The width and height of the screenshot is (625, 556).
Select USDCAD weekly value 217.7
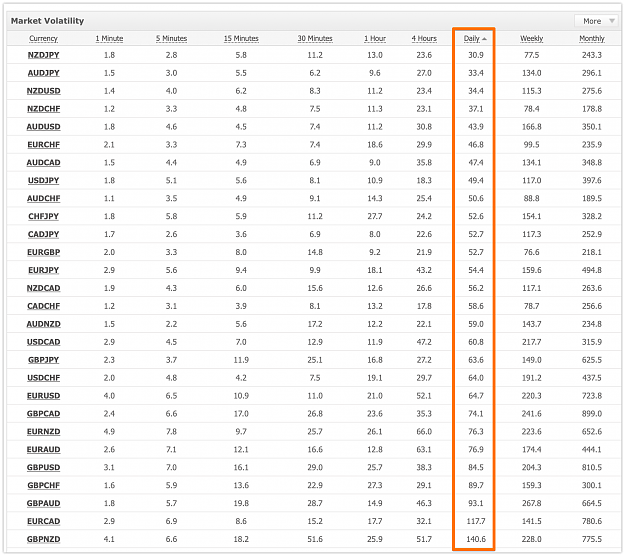pyautogui.click(x=532, y=342)
